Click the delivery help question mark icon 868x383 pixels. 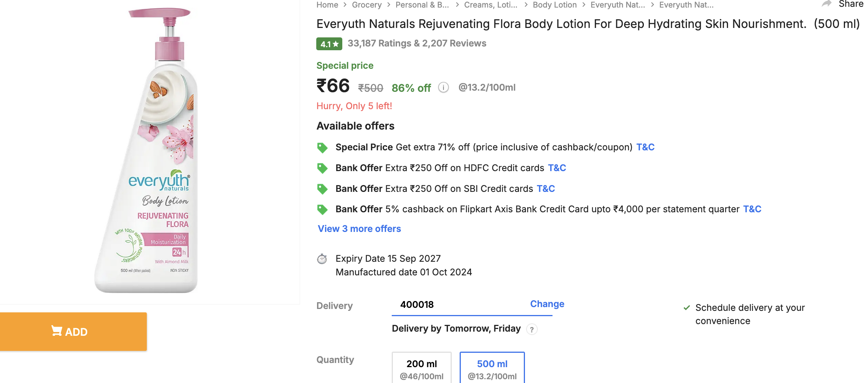(x=532, y=329)
